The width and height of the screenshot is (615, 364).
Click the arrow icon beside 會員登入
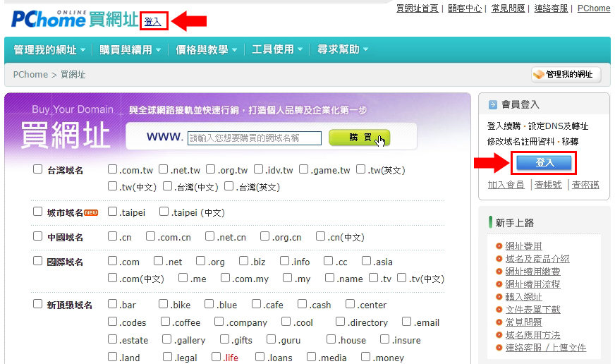click(492, 104)
